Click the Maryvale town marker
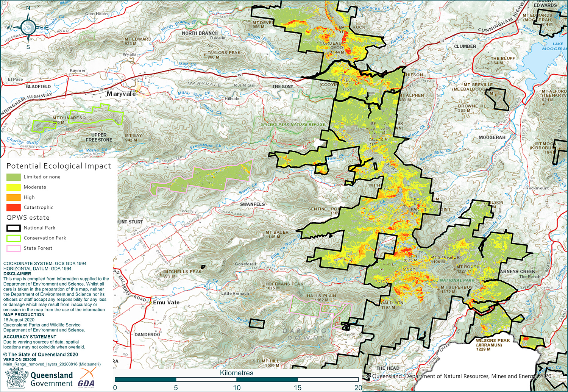The width and height of the screenshot is (568, 392). (x=139, y=92)
